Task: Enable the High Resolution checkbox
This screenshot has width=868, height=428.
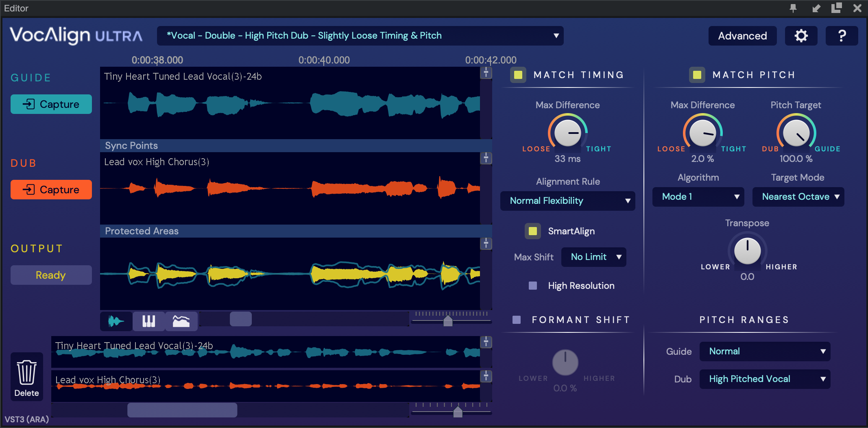Action: tap(532, 286)
